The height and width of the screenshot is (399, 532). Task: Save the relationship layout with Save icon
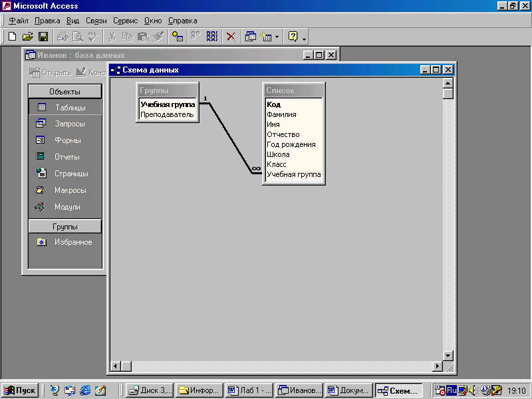click(x=43, y=37)
